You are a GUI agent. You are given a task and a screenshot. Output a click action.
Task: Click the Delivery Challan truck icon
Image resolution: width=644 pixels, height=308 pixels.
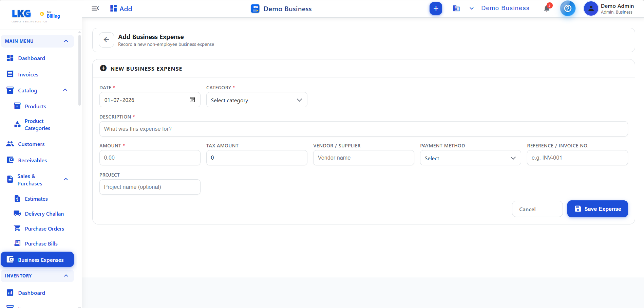17,213
